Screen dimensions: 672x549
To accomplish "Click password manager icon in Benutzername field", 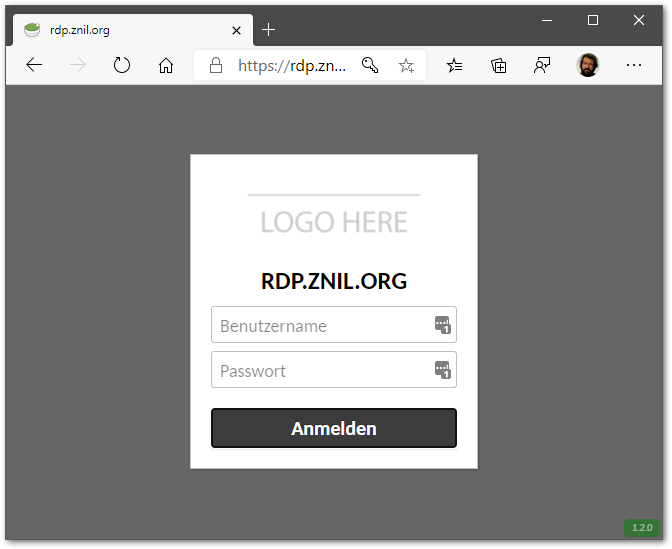I will [443, 325].
